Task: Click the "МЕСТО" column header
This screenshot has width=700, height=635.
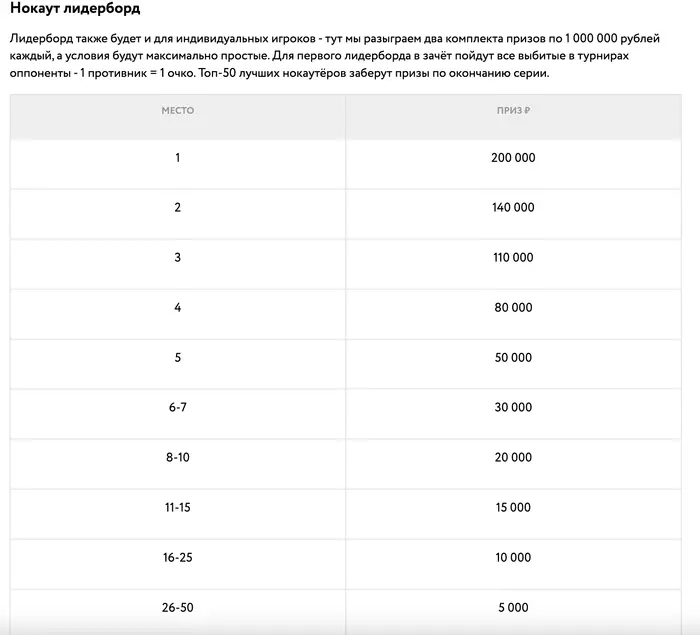Action: tap(178, 110)
